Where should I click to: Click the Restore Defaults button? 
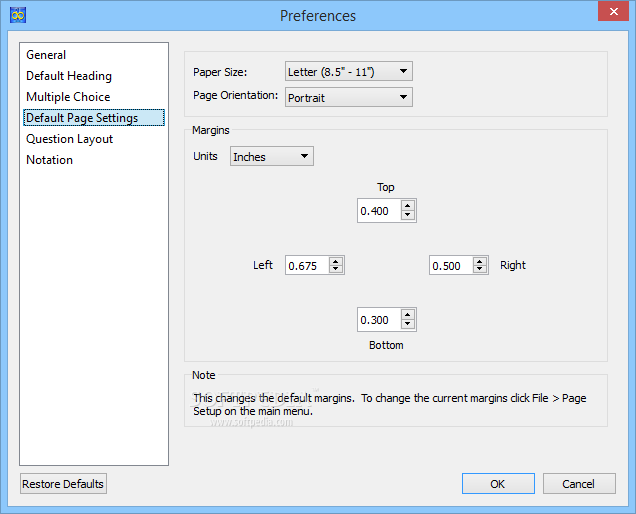click(x=63, y=484)
